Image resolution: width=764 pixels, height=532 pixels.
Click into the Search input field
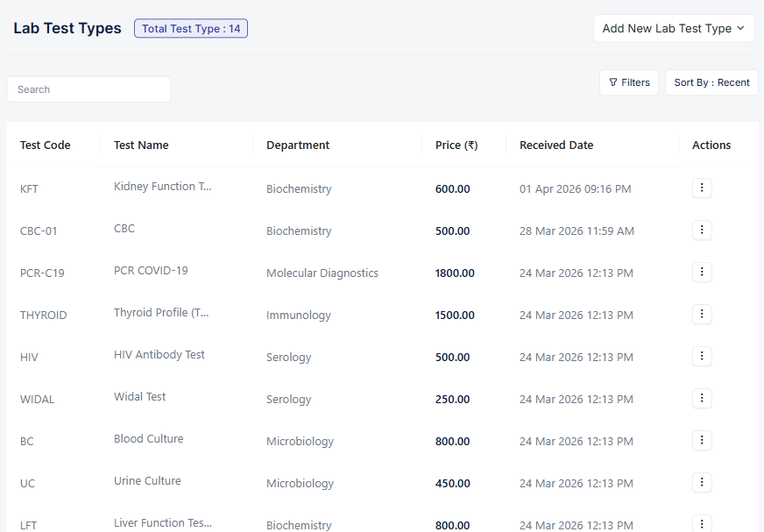[x=88, y=89]
